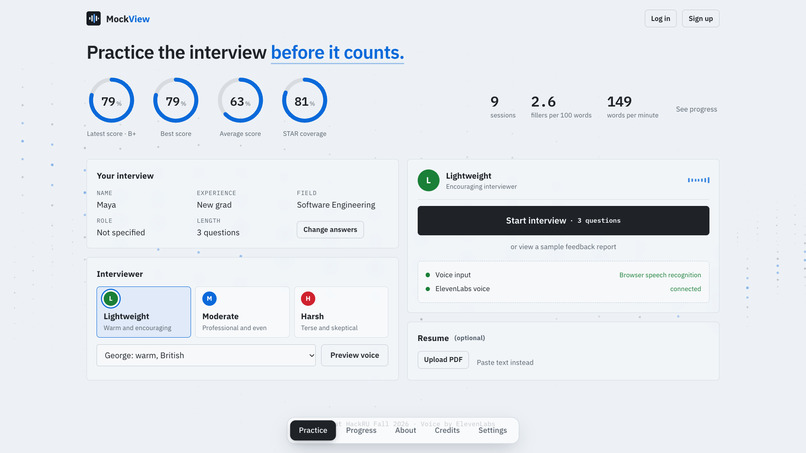
Task: Click the name value 'Maya'
Action: [106, 205]
